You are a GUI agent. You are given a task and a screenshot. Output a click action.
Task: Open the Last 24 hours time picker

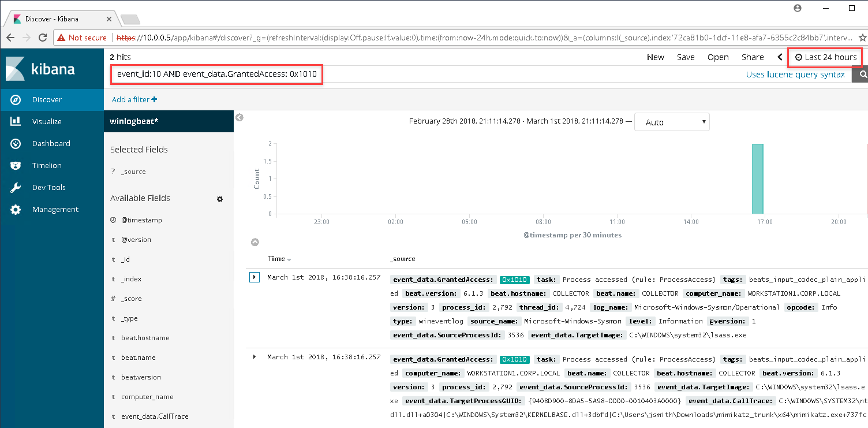[x=825, y=57]
